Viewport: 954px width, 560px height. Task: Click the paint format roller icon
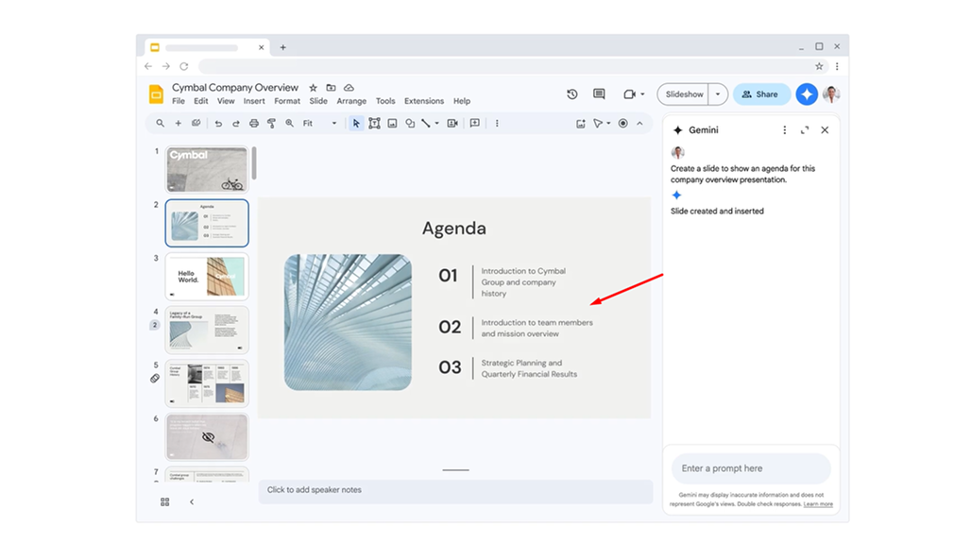(271, 124)
